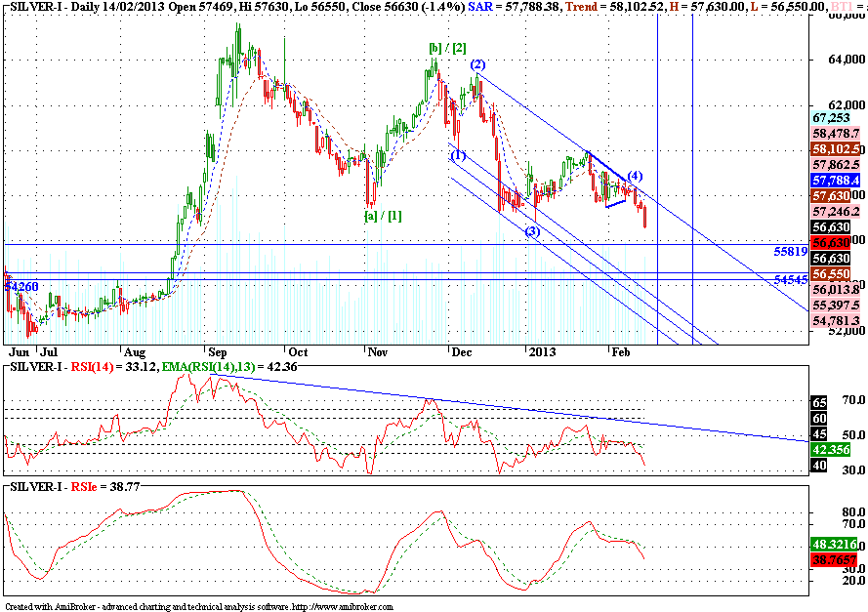Select the 56,013.8 price tag
The width and height of the screenshot is (868, 612).
(836, 289)
